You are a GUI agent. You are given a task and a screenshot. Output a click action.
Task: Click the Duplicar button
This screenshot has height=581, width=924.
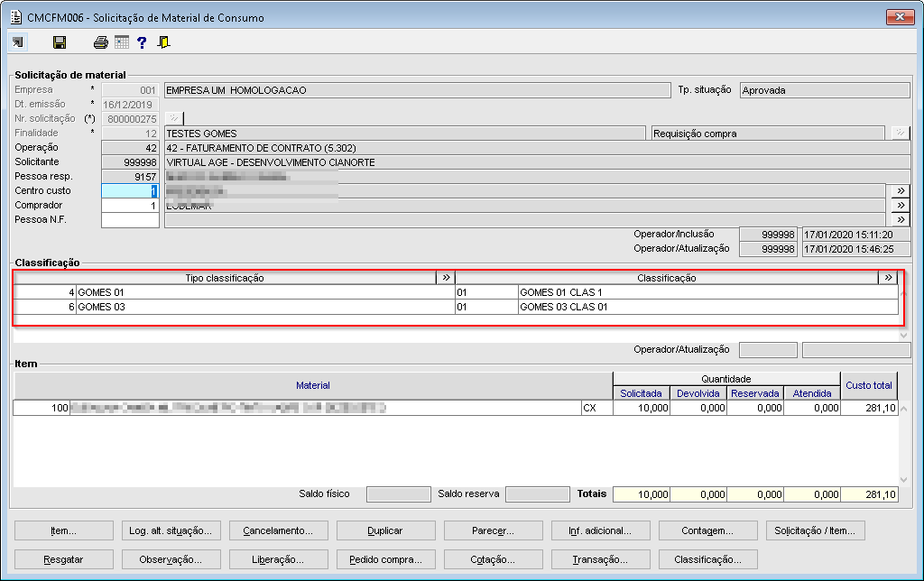[x=385, y=530]
